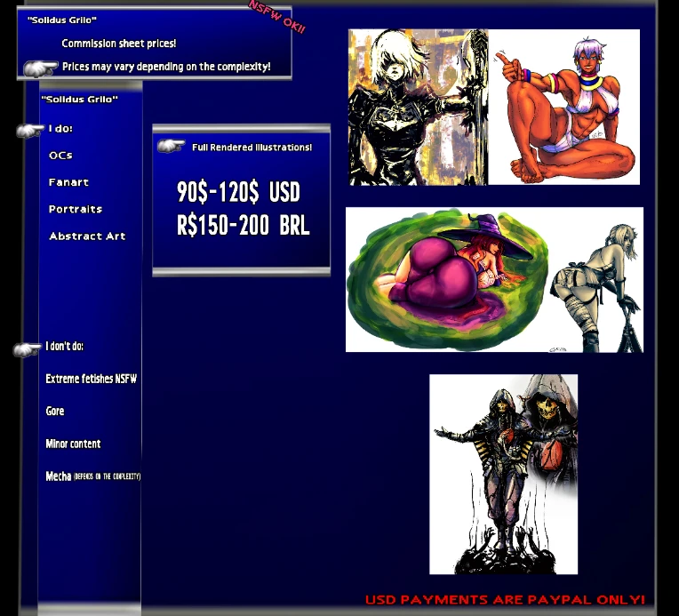The image size is (679, 616).
Task: Open the witch with purple hat artwork
Action: (x=447, y=280)
